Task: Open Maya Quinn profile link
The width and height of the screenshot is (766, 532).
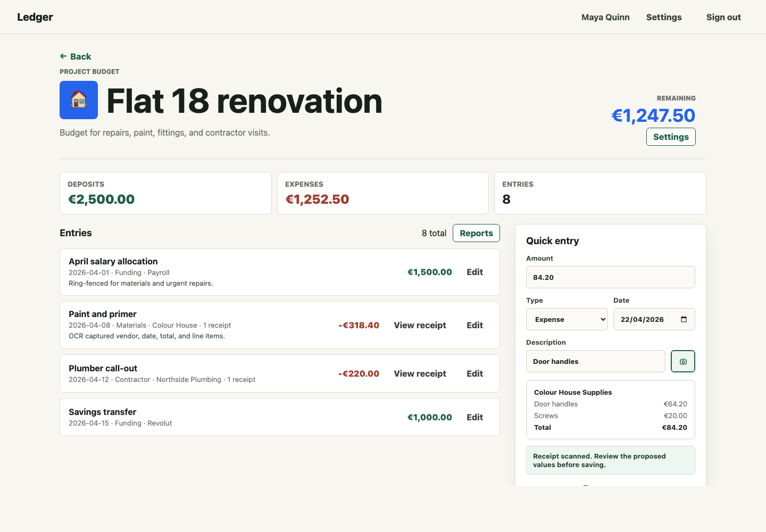Action: click(605, 17)
